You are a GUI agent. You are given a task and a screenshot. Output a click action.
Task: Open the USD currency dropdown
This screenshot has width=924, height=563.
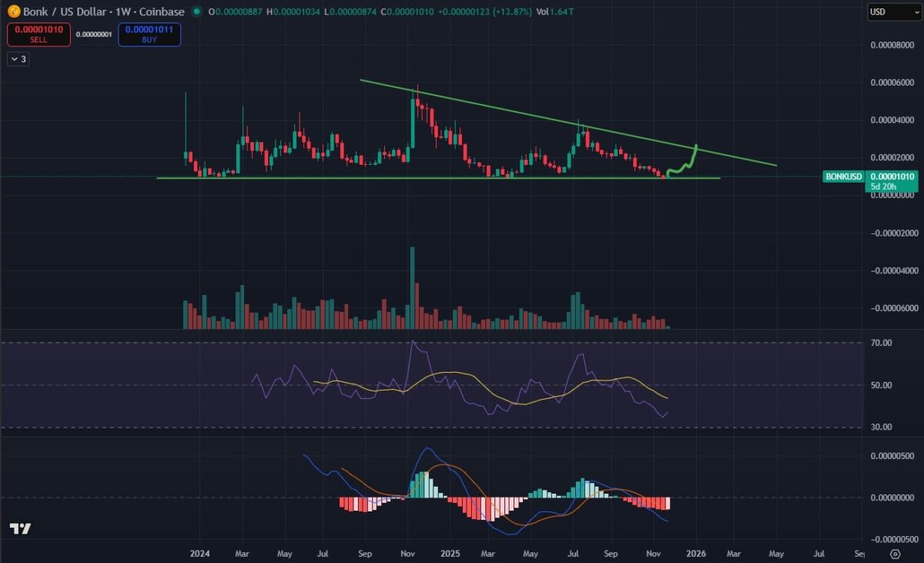coord(883,12)
